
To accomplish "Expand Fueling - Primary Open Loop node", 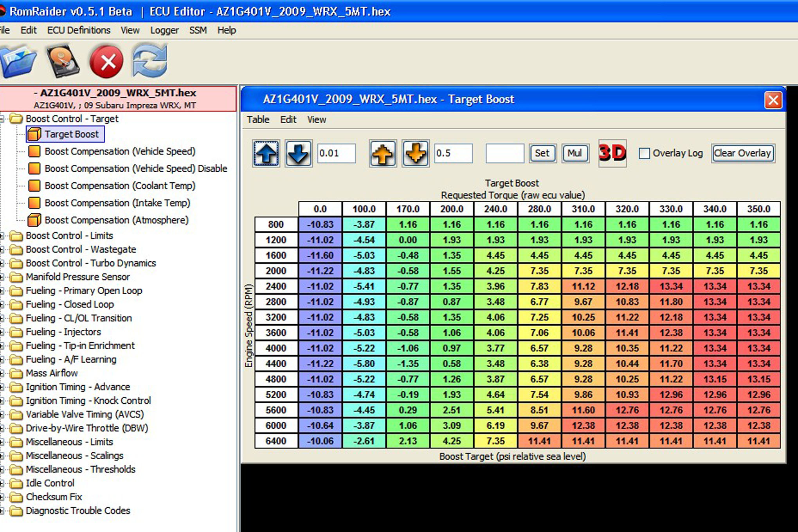I will coord(2,291).
